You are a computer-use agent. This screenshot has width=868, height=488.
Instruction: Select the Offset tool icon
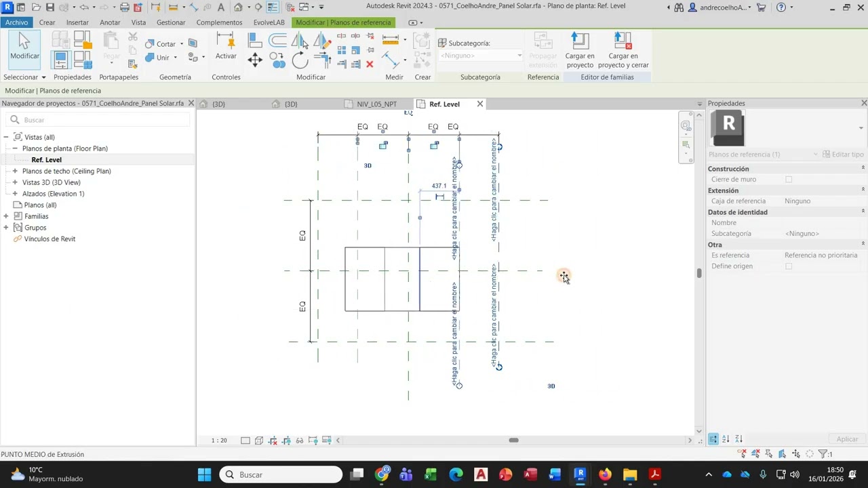coord(277,41)
